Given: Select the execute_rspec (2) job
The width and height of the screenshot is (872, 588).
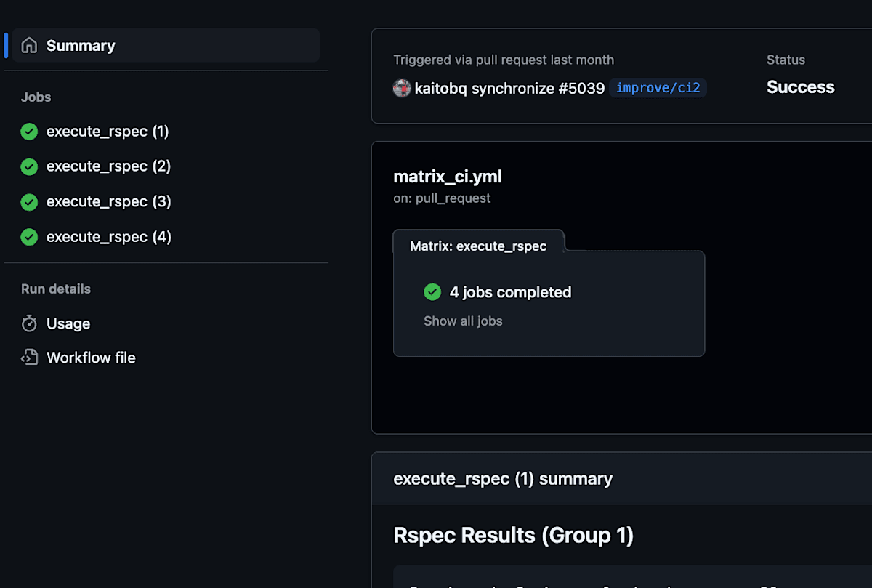Looking at the screenshot, I should [x=108, y=166].
